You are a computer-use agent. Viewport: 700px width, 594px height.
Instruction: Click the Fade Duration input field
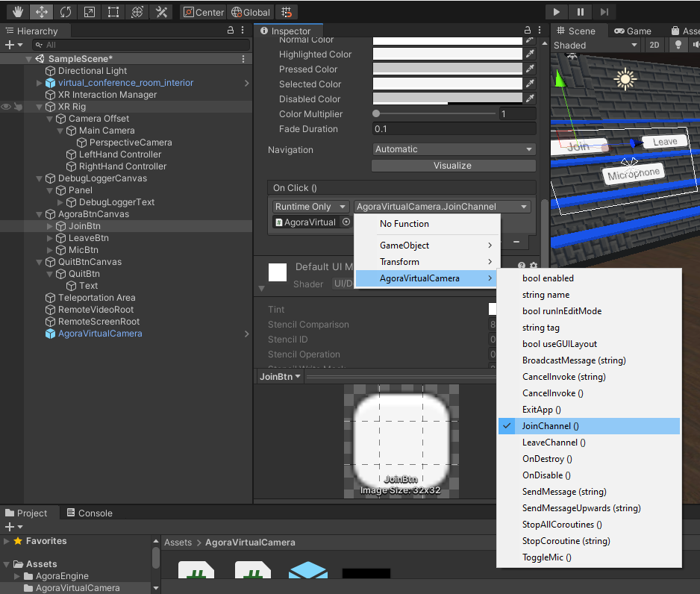point(454,129)
